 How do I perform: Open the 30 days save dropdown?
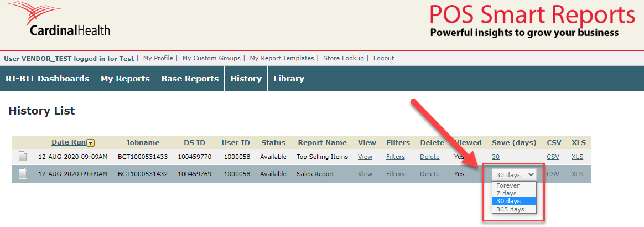point(515,174)
